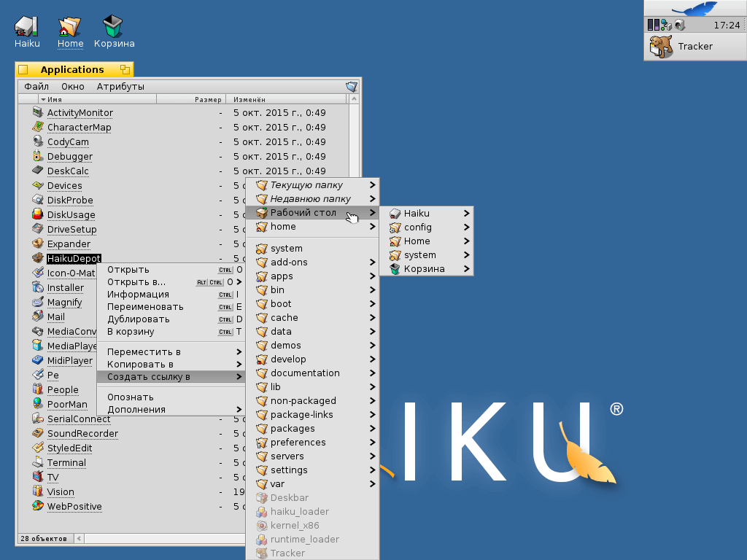The image size is (747, 560).
Task: Click the DiskUsage app icon
Action: [38, 214]
